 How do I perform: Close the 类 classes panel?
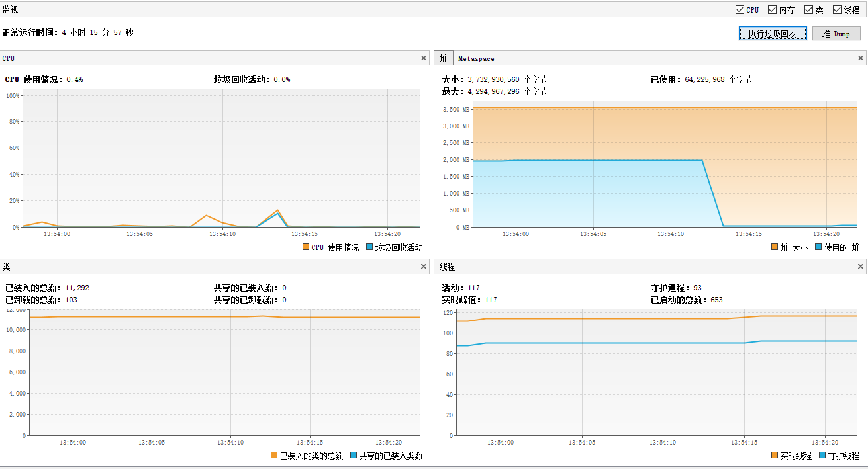[424, 267]
